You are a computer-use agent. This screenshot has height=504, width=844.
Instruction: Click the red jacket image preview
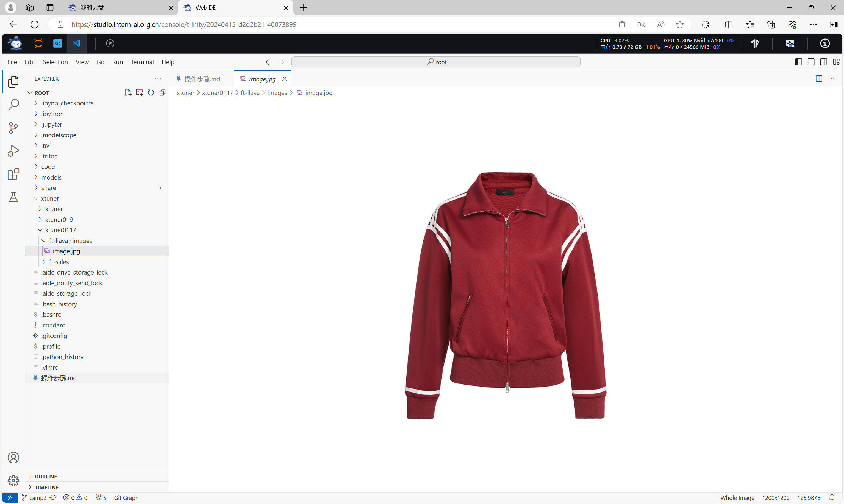pyautogui.click(x=506, y=295)
